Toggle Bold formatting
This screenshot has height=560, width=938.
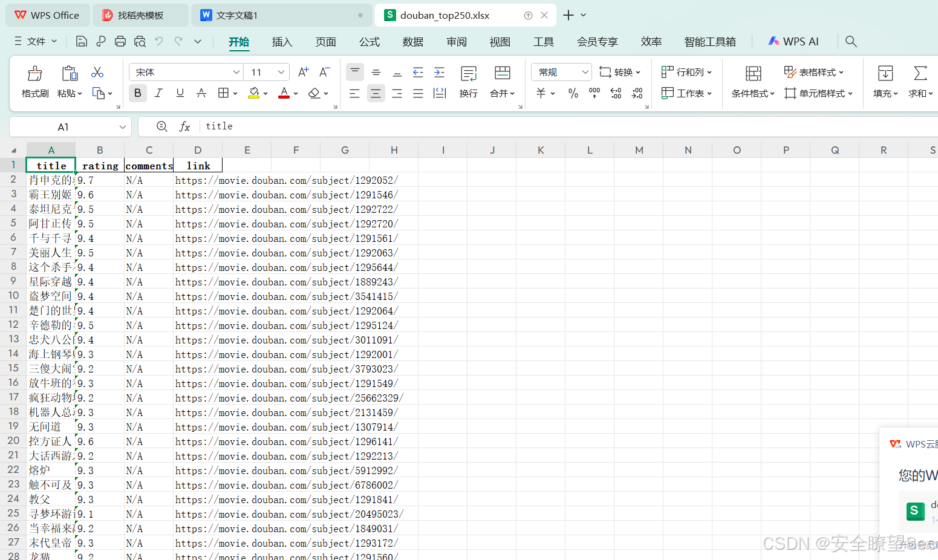point(138,93)
